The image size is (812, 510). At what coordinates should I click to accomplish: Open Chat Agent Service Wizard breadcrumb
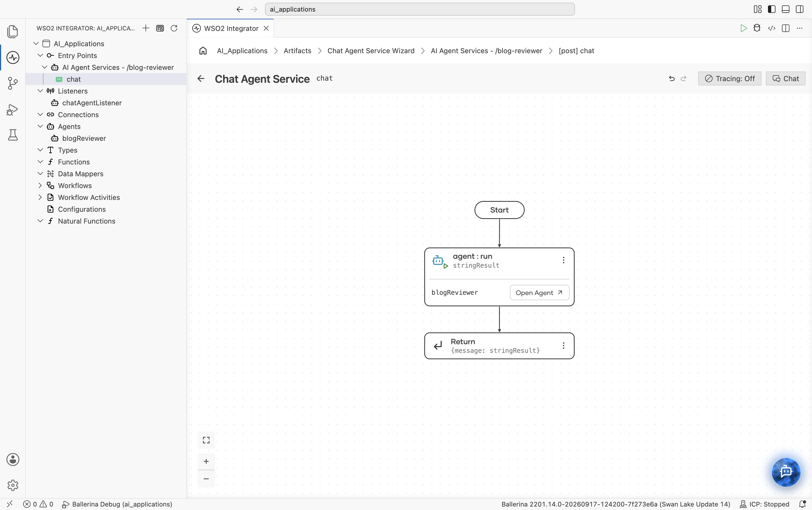click(x=371, y=51)
